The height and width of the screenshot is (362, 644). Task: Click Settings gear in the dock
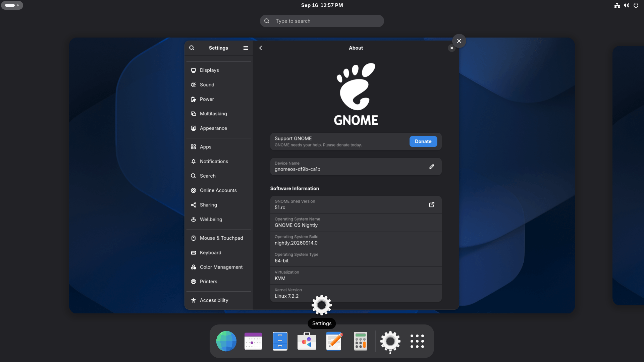click(x=390, y=341)
